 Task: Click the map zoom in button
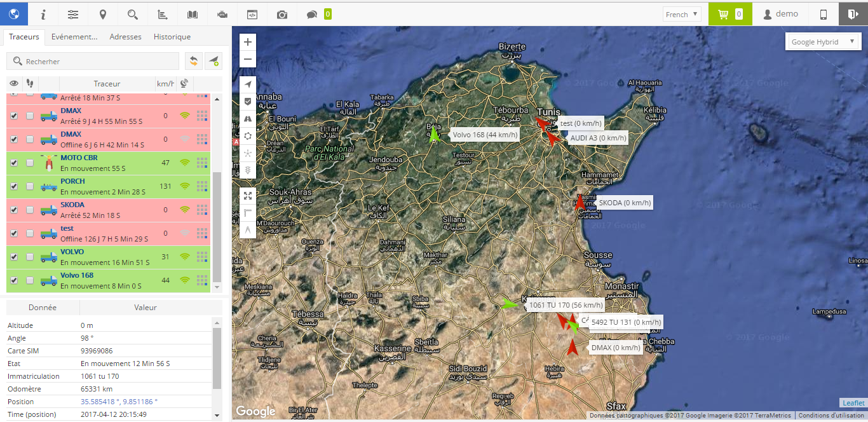point(248,42)
